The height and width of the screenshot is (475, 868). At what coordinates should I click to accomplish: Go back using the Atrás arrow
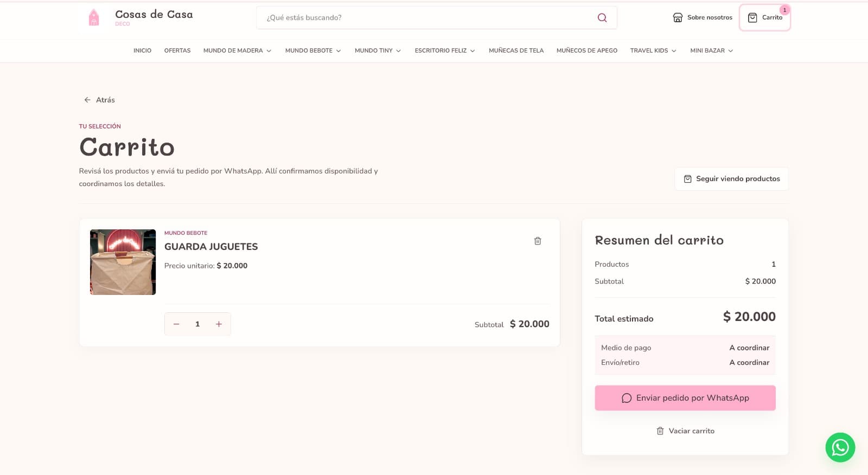[x=99, y=100]
